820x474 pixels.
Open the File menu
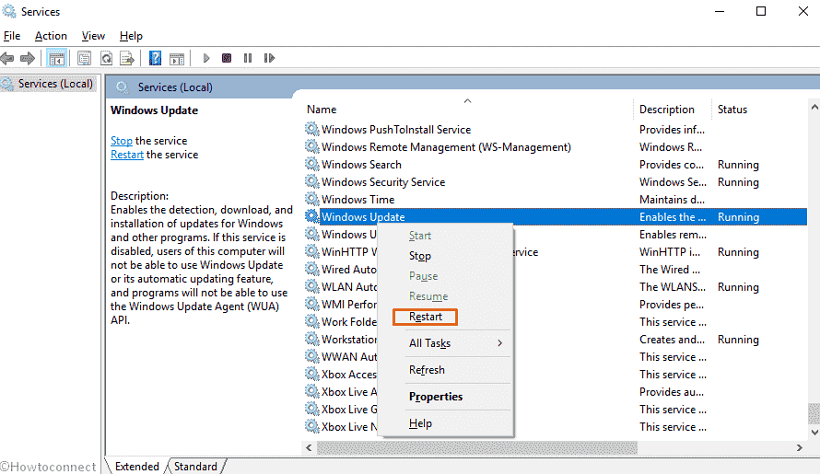(12, 36)
